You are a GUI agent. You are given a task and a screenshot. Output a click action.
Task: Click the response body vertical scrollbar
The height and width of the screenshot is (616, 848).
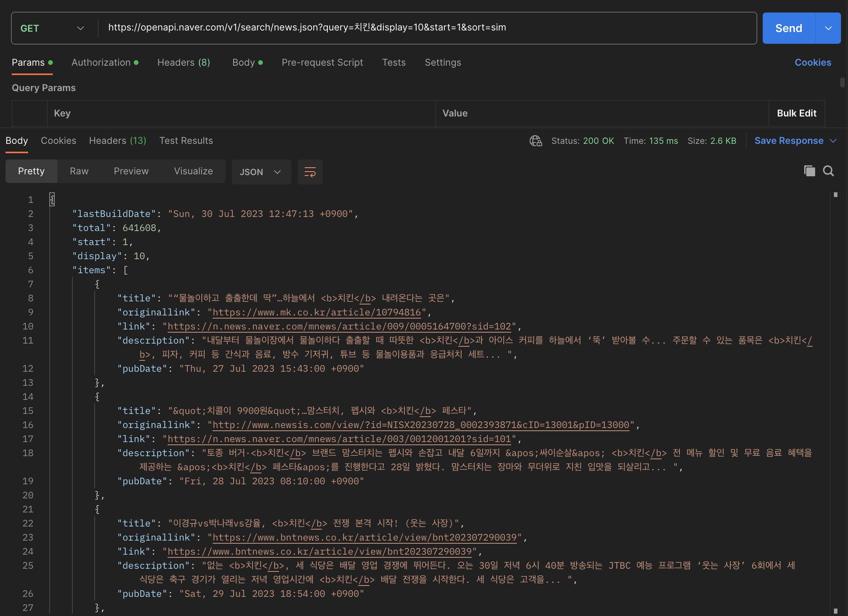(835, 403)
